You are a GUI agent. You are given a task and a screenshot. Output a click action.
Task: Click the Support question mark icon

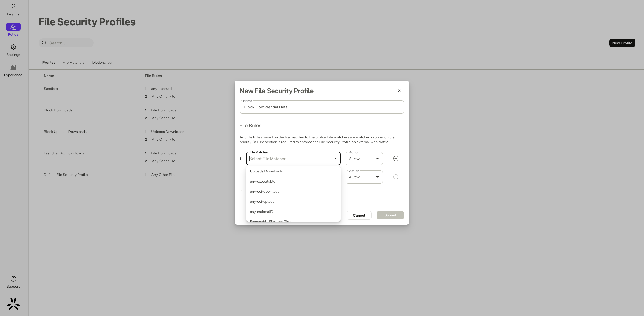(x=13, y=279)
